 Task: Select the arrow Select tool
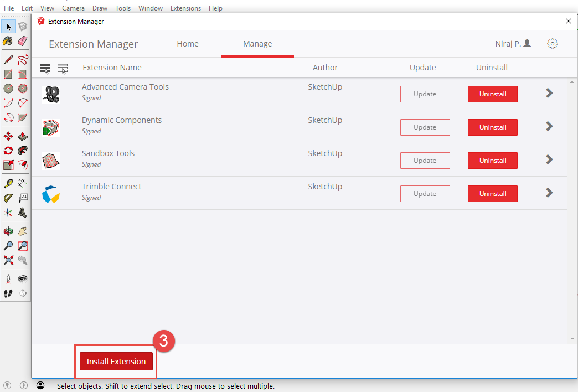(8, 27)
